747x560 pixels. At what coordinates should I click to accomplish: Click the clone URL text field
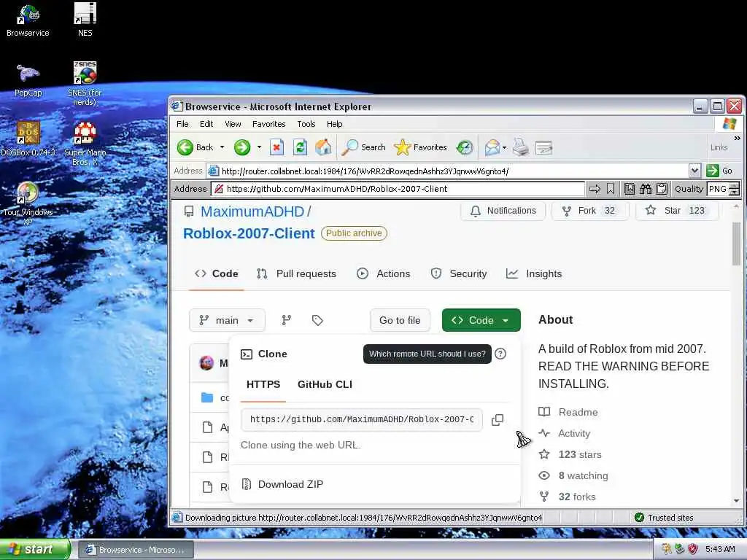click(x=362, y=419)
